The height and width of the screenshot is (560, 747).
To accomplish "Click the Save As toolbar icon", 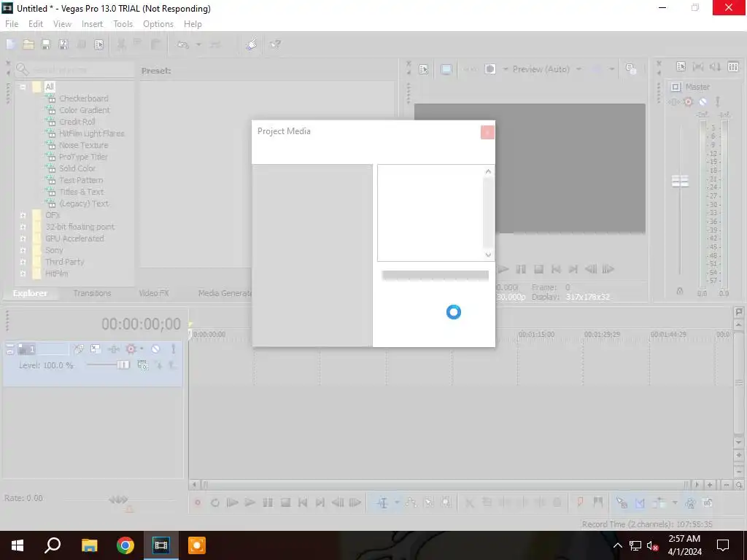I will click(63, 44).
